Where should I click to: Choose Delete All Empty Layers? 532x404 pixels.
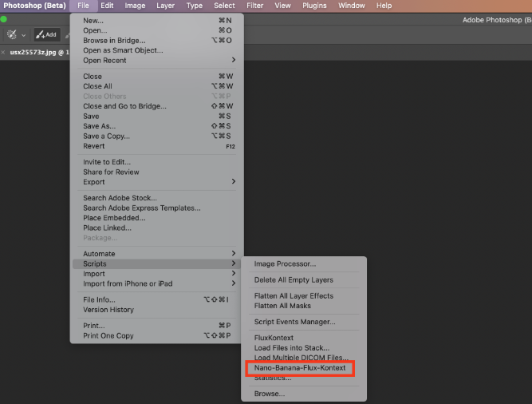pos(294,280)
